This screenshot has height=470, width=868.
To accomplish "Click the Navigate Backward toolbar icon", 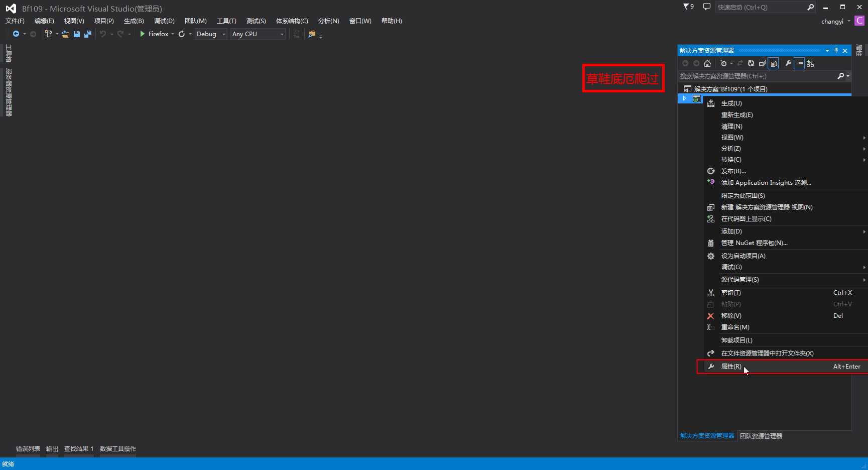I will pos(16,34).
